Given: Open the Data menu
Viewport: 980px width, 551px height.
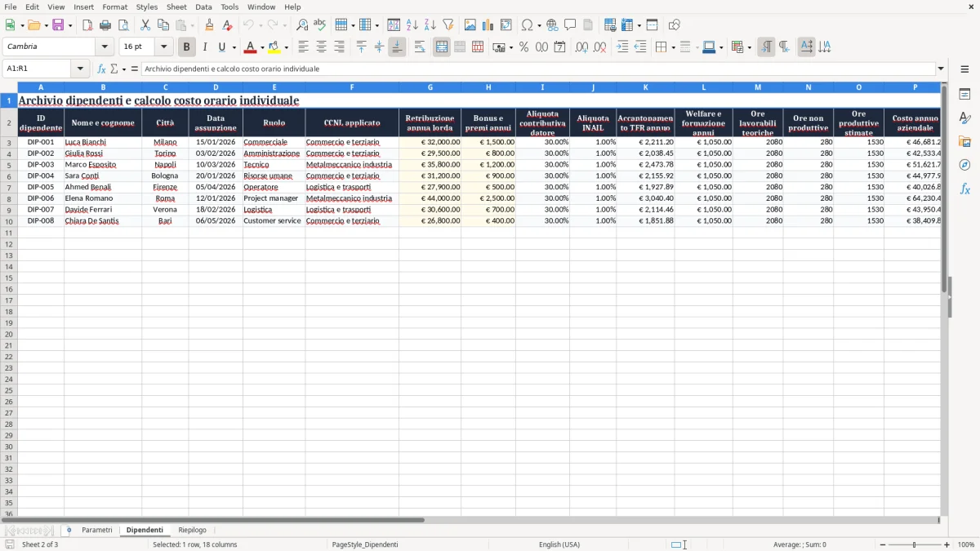Looking at the screenshot, I should pyautogui.click(x=203, y=7).
